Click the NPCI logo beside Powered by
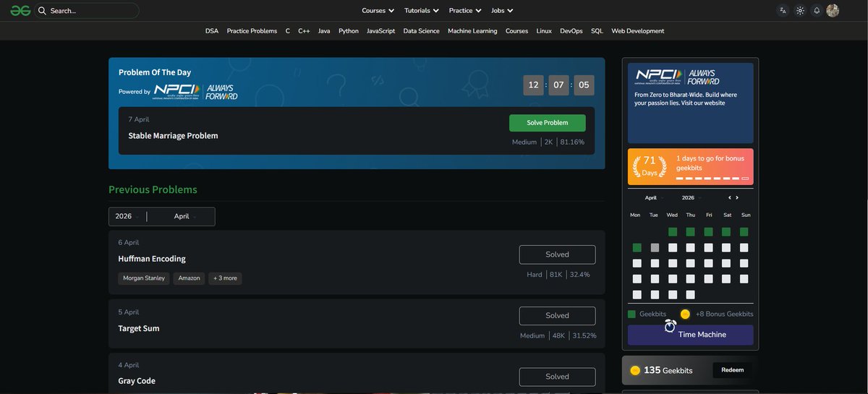Viewport: 868px width, 394px height. pos(195,92)
